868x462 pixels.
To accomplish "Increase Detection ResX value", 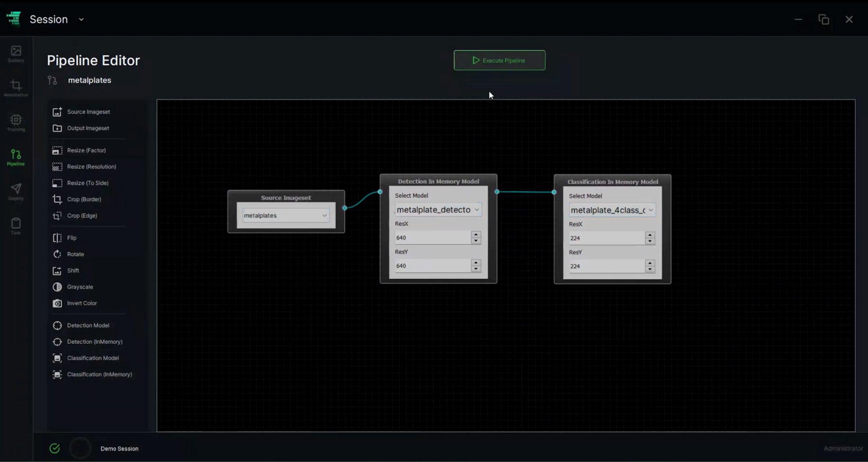I will click(x=476, y=235).
